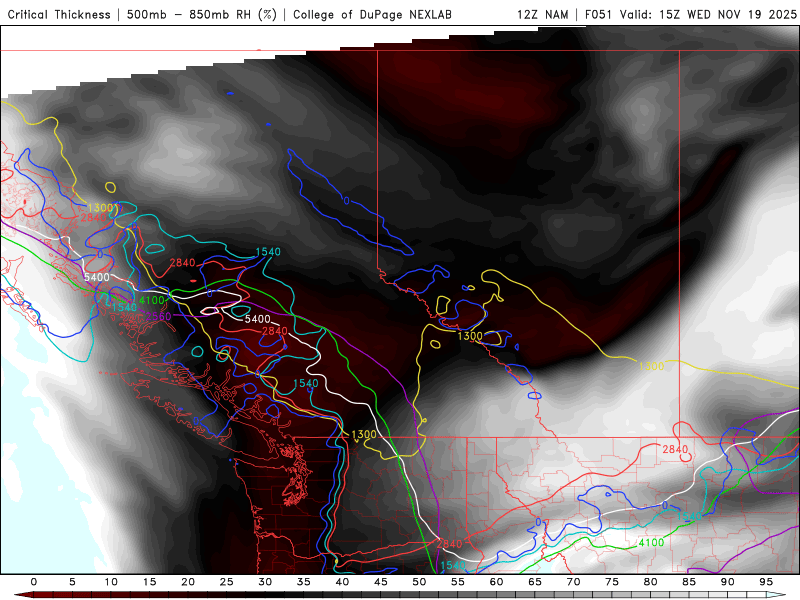Click the colorbar scale value "45"
The width and height of the screenshot is (800, 600).
pos(381,582)
